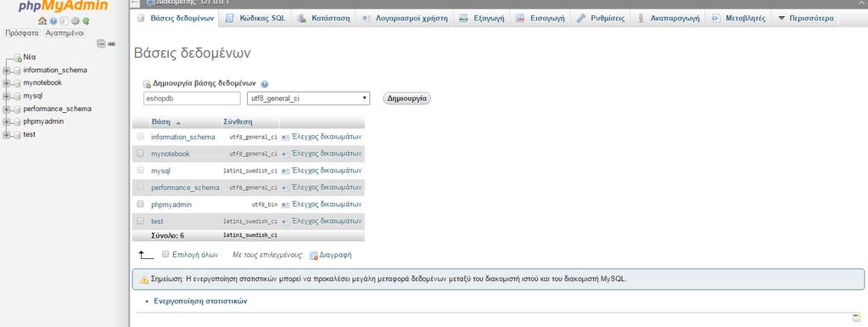
Task: Click privileges icon in test row
Action: coord(285,221)
